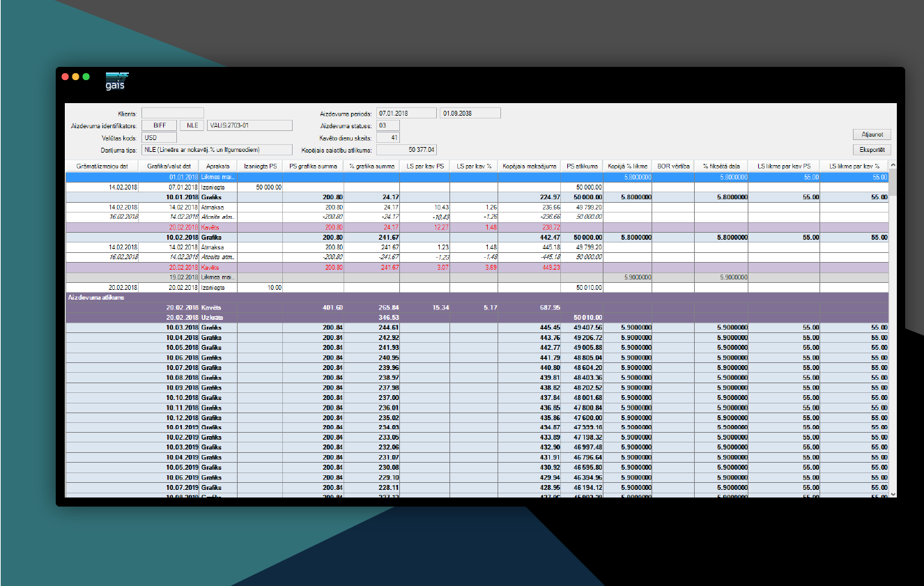Click the 15.34 LS par kav PS summary cell
This screenshot has width=924, height=586.
pyautogui.click(x=425, y=307)
